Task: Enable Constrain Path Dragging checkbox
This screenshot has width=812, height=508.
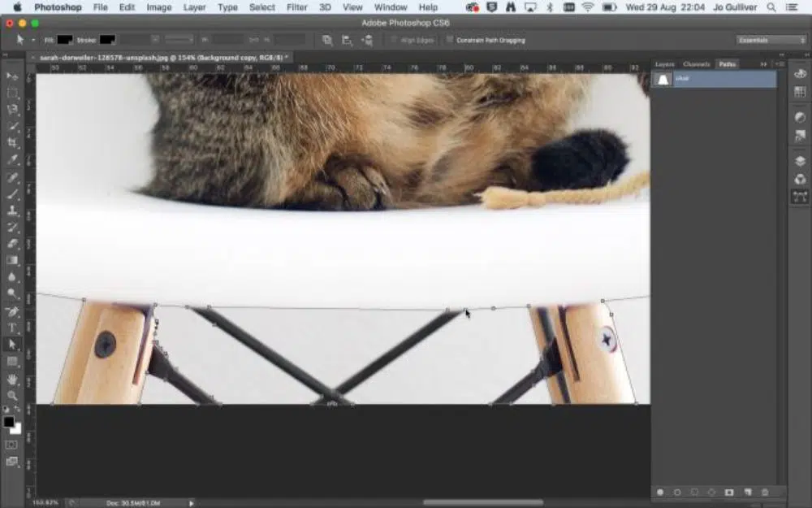Action: tap(450, 40)
